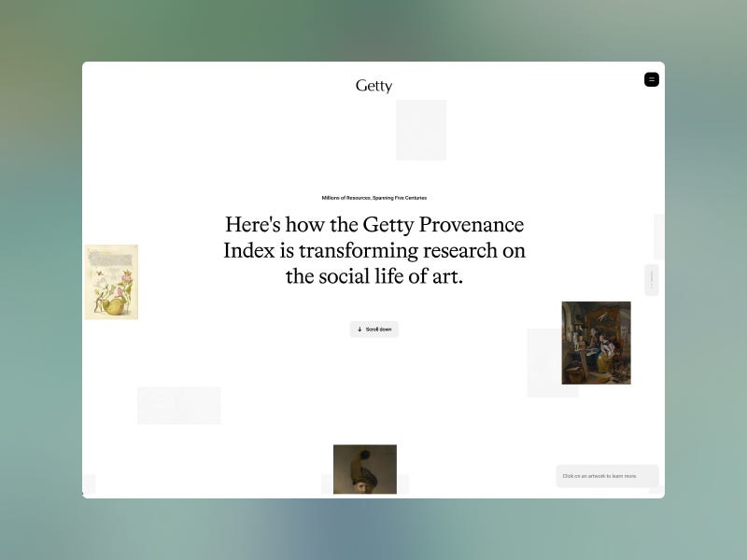Screen dimensions: 747x560
Task: Open the portrait with feathered hat
Action: [x=365, y=469]
